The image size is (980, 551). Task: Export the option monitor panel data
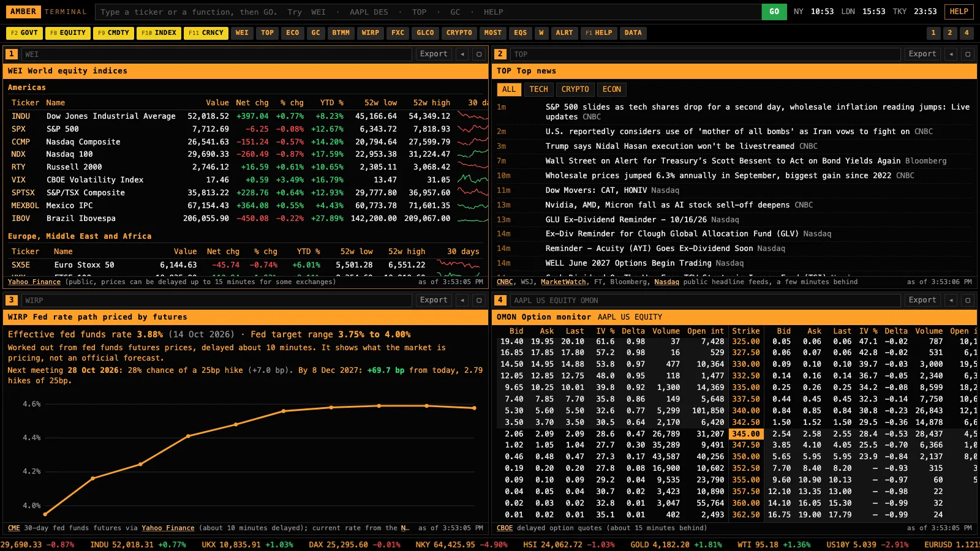(922, 300)
